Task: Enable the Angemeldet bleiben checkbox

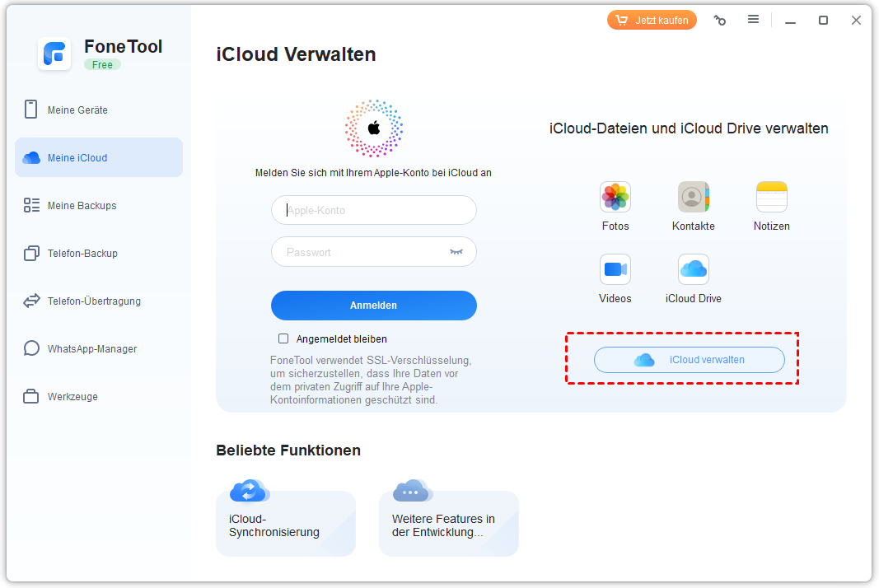Action: click(283, 338)
